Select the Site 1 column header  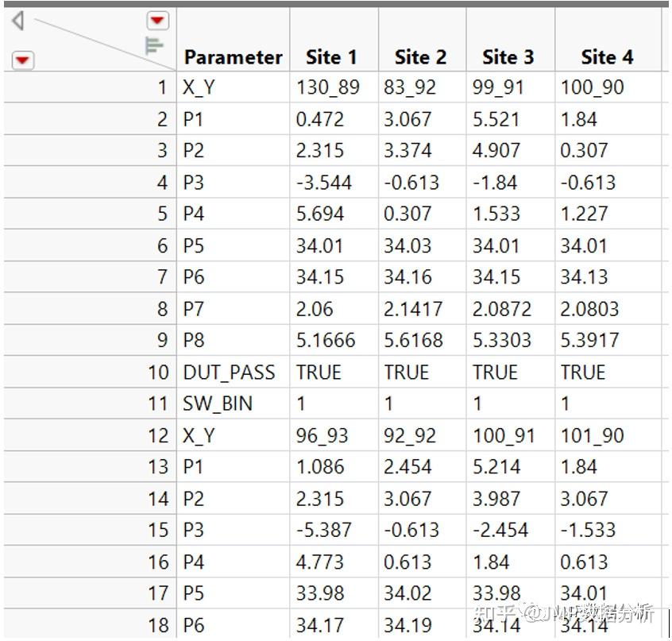click(331, 57)
